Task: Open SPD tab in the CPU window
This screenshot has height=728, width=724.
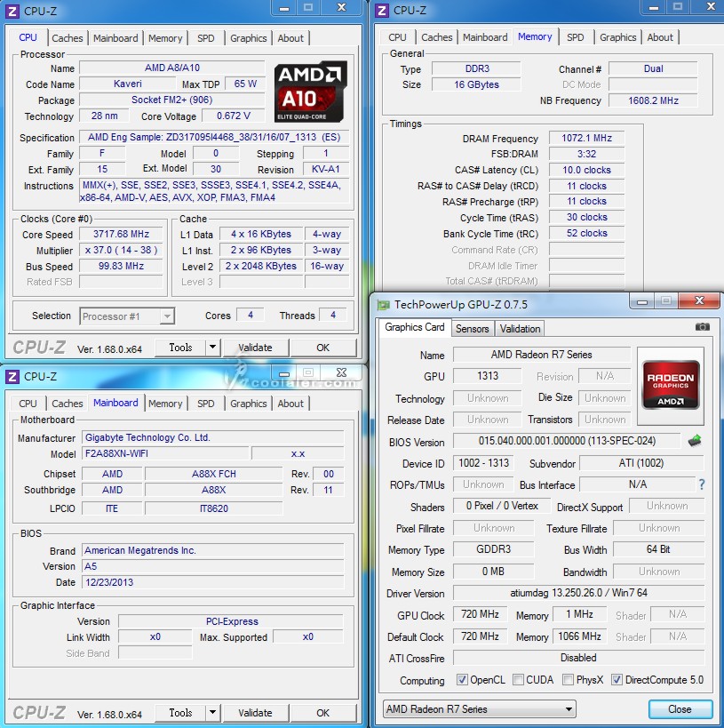Action: pyautogui.click(x=205, y=38)
